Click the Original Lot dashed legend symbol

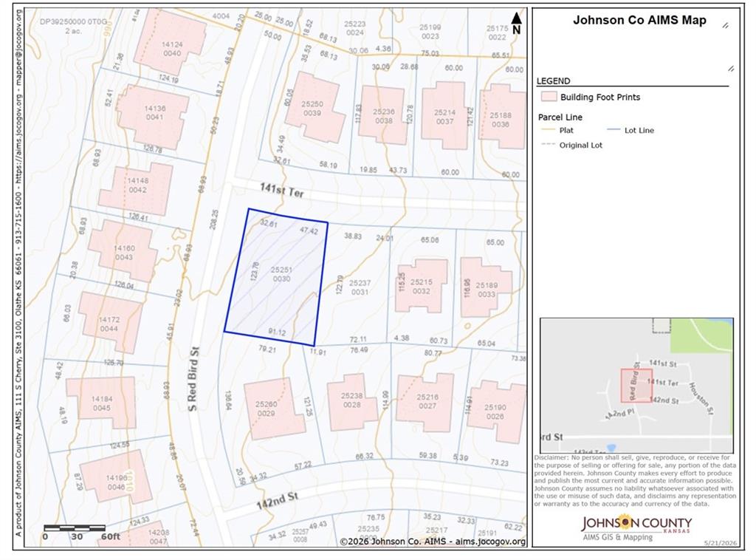coord(548,145)
